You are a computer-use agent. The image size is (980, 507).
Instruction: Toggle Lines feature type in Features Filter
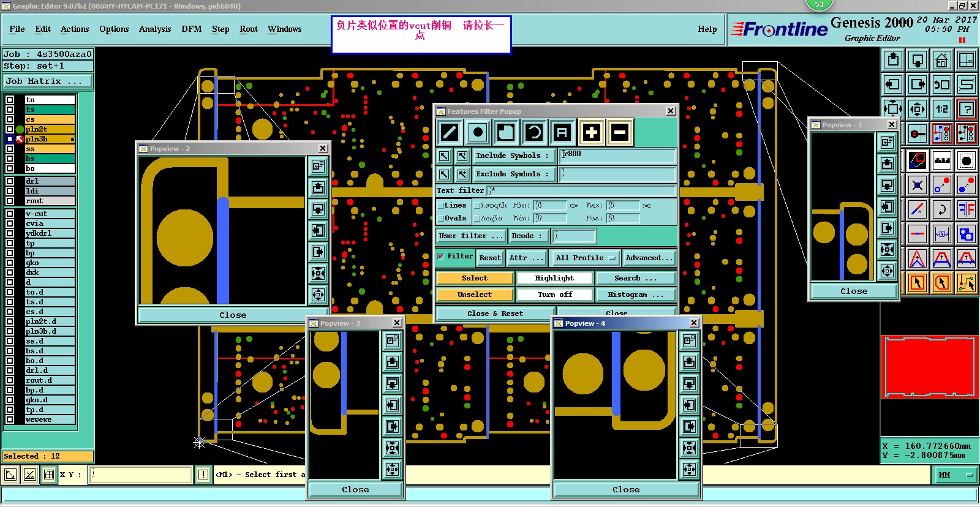[x=450, y=132]
